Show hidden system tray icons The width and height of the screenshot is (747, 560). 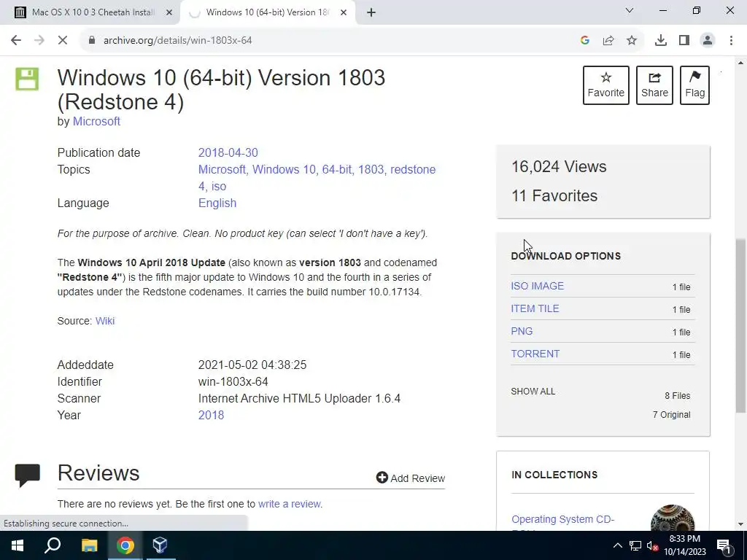[617, 545]
